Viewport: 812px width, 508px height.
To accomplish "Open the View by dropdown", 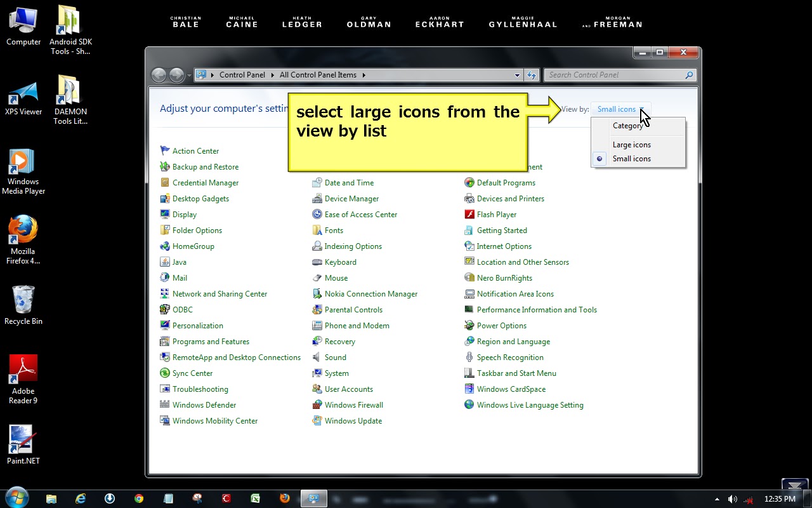I will [619, 109].
